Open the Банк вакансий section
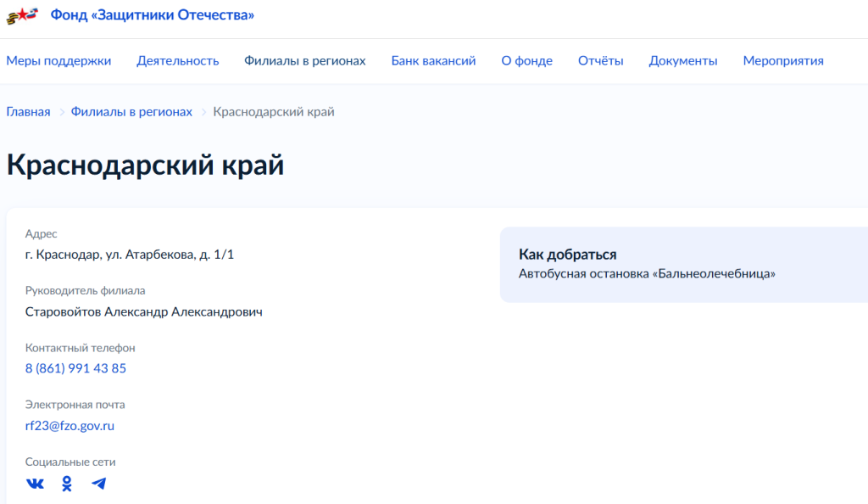The height and width of the screenshot is (504, 868). (x=433, y=61)
